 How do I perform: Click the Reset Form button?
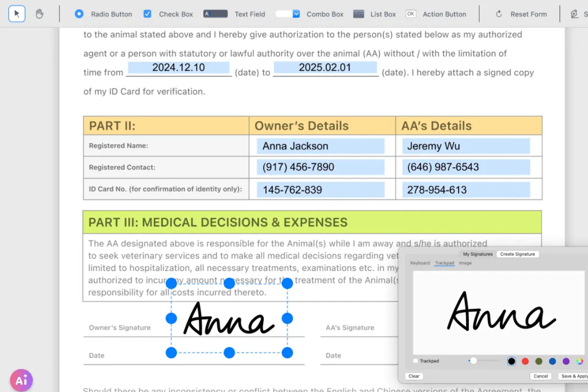pos(521,14)
